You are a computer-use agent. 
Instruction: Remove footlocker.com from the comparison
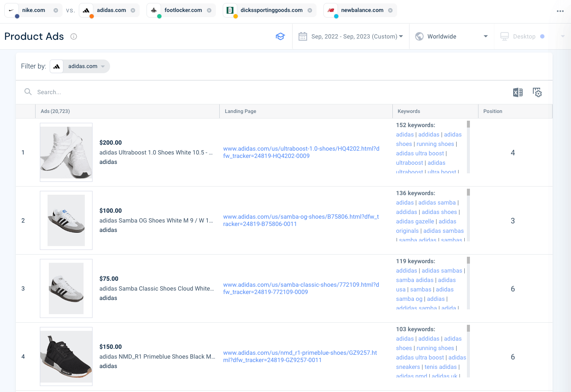[209, 10]
